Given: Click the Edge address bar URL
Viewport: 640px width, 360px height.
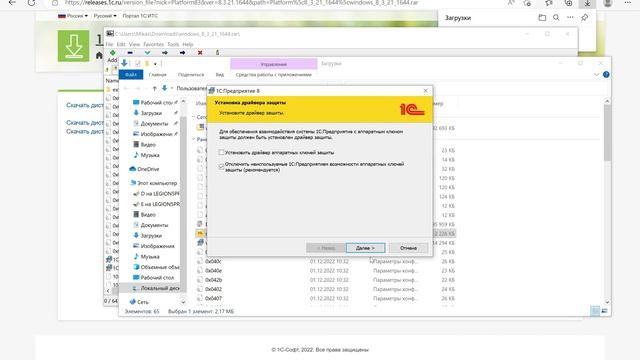Looking at the screenshot, I should click(242, 3).
